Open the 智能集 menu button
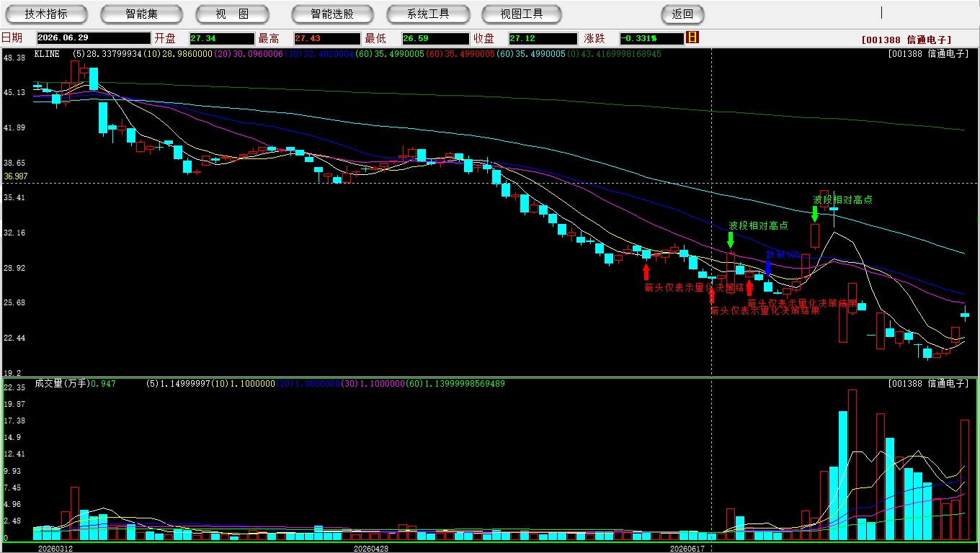The image size is (980, 553). pyautogui.click(x=141, y=14)
